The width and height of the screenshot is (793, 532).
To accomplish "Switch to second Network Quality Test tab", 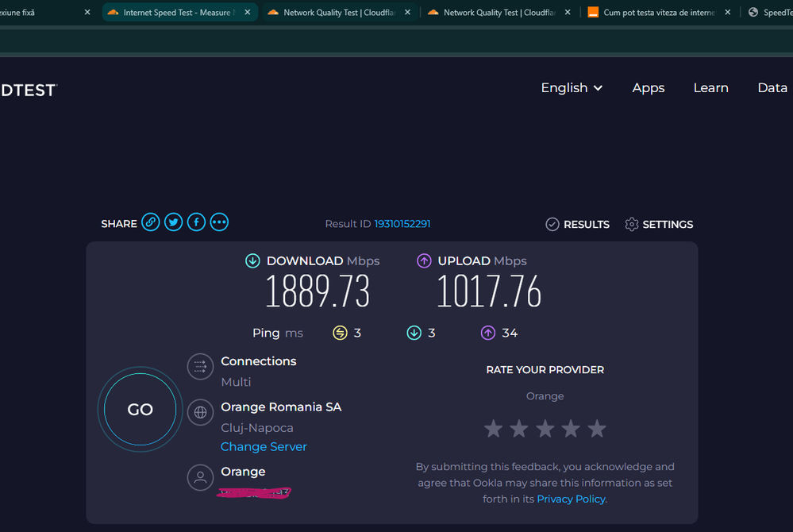I will tap(501, 12).
